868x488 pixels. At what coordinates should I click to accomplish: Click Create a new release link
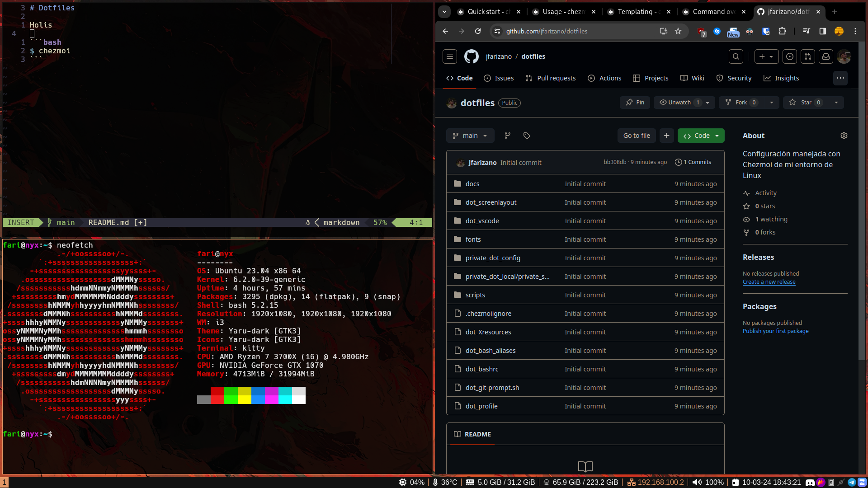click(x=769, y=282)
